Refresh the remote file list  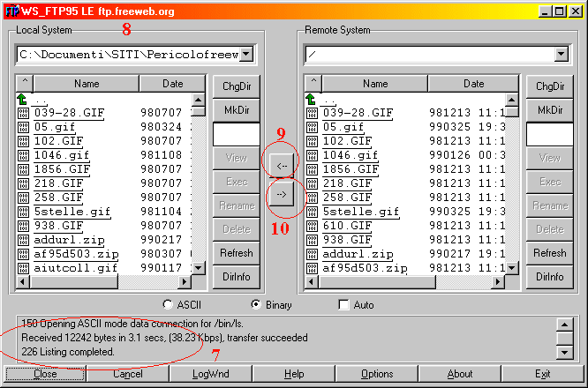[550, 253]
